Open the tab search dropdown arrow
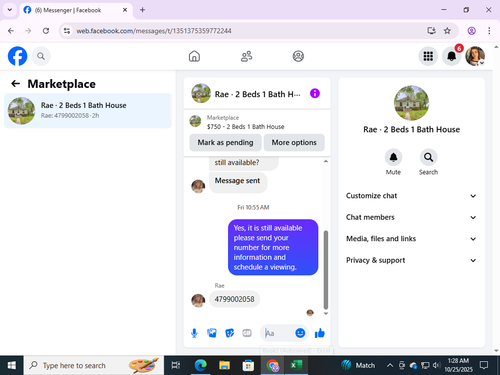The height and width of the screenshot is (375, 500). coord(10,10)
